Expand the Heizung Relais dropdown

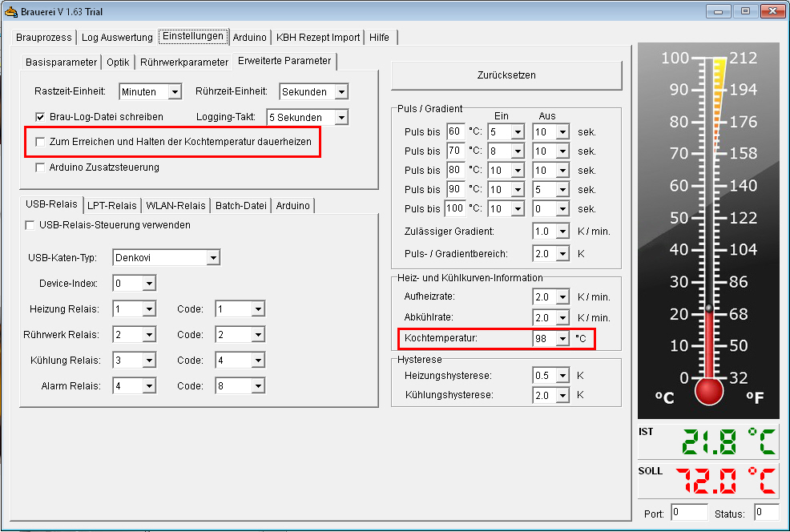148,309
